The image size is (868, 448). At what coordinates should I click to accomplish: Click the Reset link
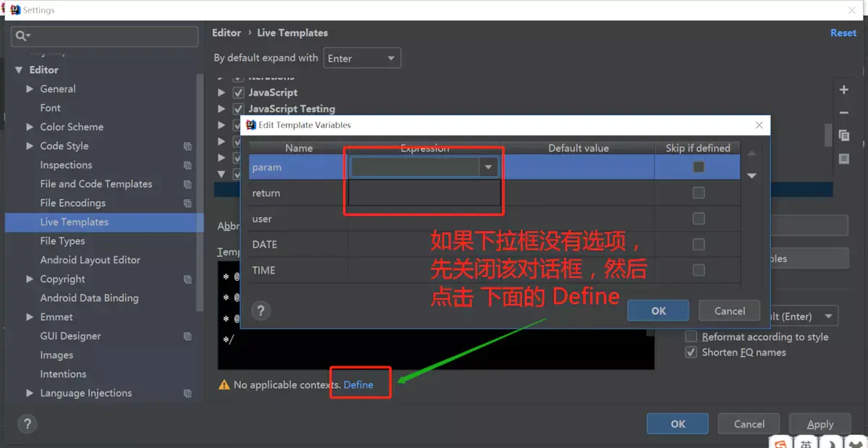coord(843,33)
